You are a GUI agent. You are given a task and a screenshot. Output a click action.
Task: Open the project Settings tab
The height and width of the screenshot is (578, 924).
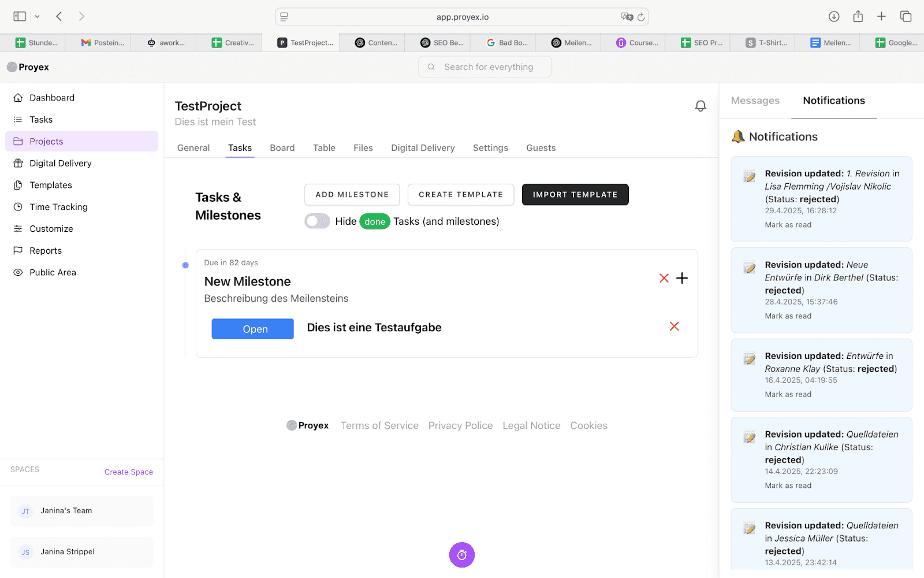[x=490, y=148]
